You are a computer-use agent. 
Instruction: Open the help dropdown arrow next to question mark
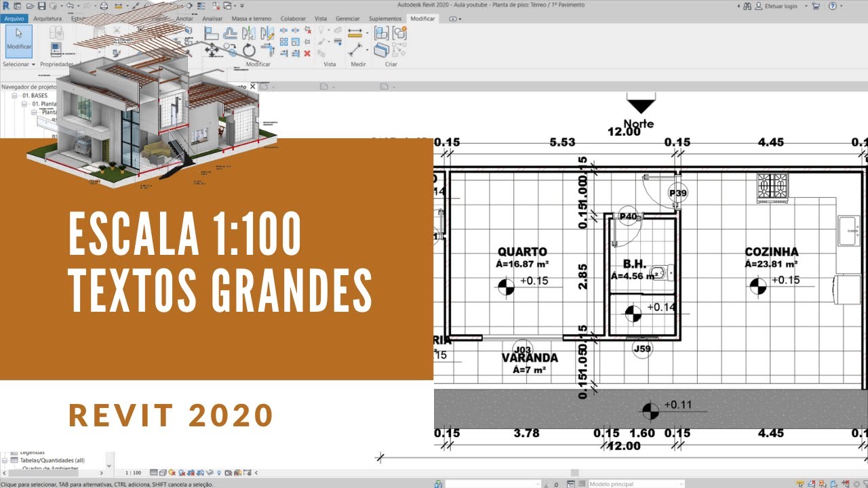842,6
